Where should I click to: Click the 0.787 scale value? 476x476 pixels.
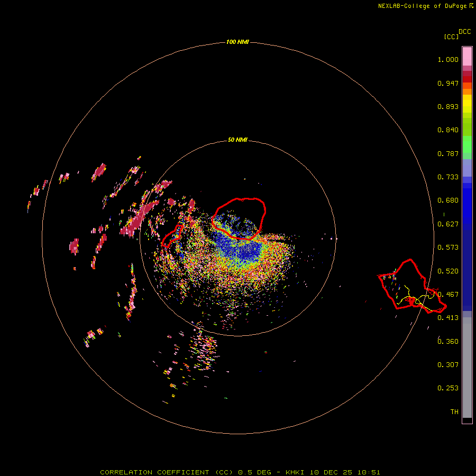point(448,153)
